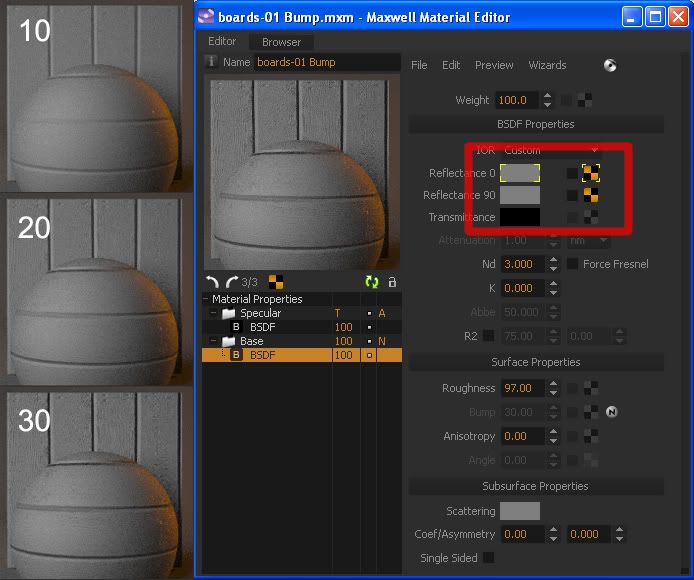Collapse the Specular layer node

coord(213,313)
